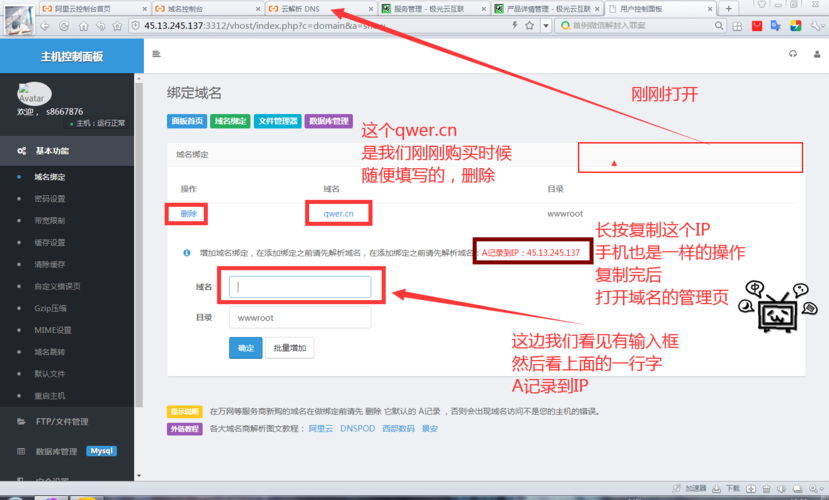The width and height of the screenshot is (829, 500).
Task: Click the purple 数据库管理 button
Action: pyautogui.click(x=328, y=121)
